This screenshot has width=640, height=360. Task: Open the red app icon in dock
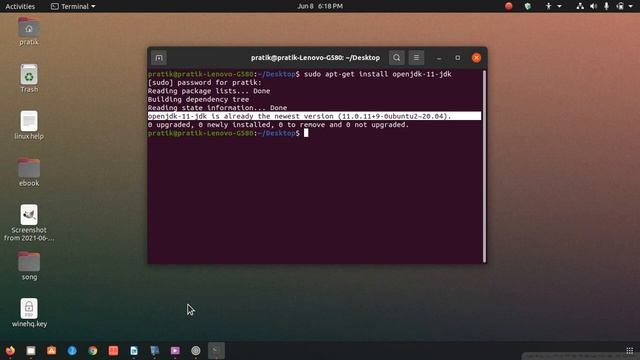pos(113,351)
